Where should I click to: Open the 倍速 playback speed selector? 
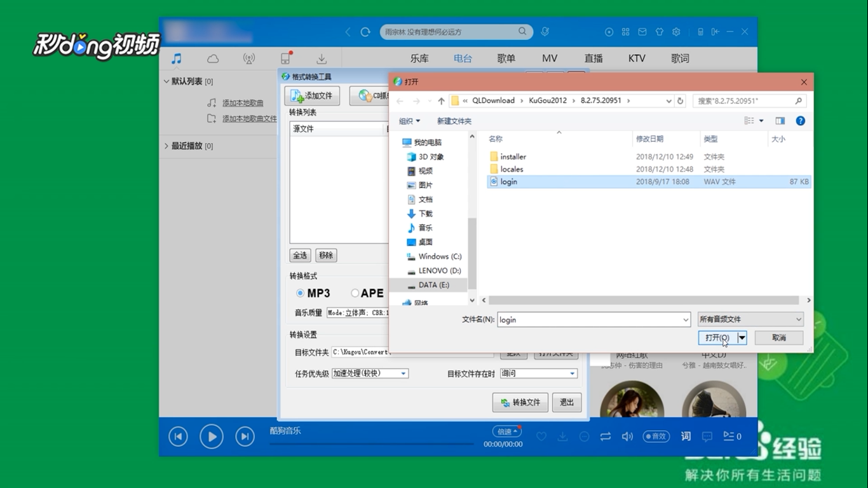506,431
